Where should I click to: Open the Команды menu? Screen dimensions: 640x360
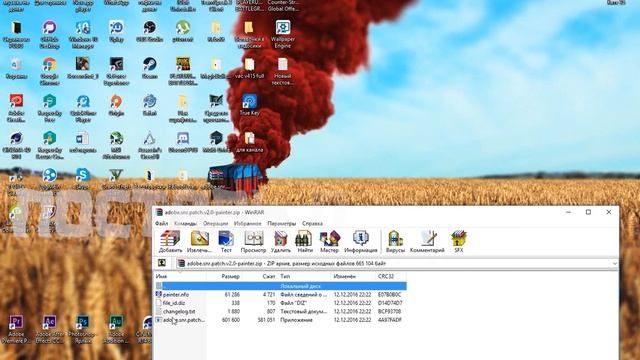185,224
